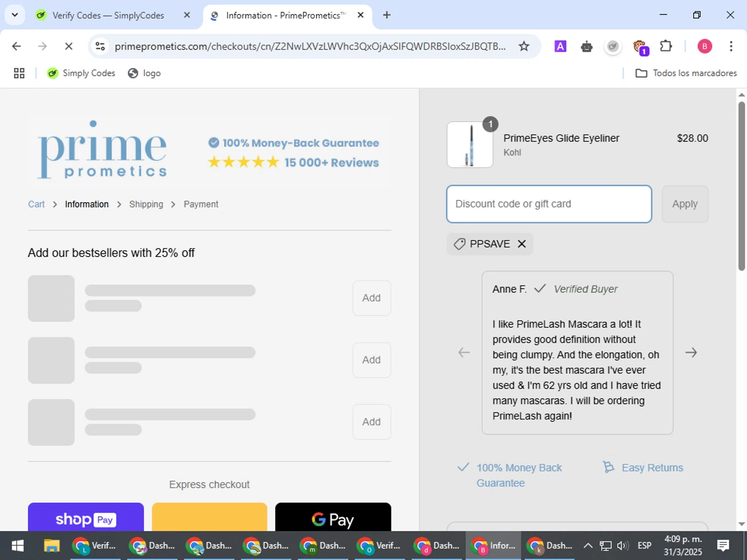Bookmark this page with the star icon

point(524,46)
